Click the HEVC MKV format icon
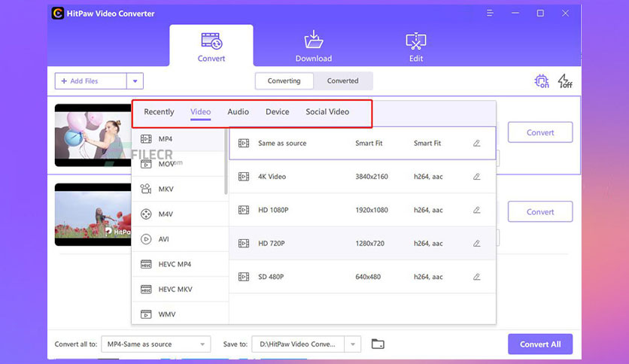 point(146,289)
